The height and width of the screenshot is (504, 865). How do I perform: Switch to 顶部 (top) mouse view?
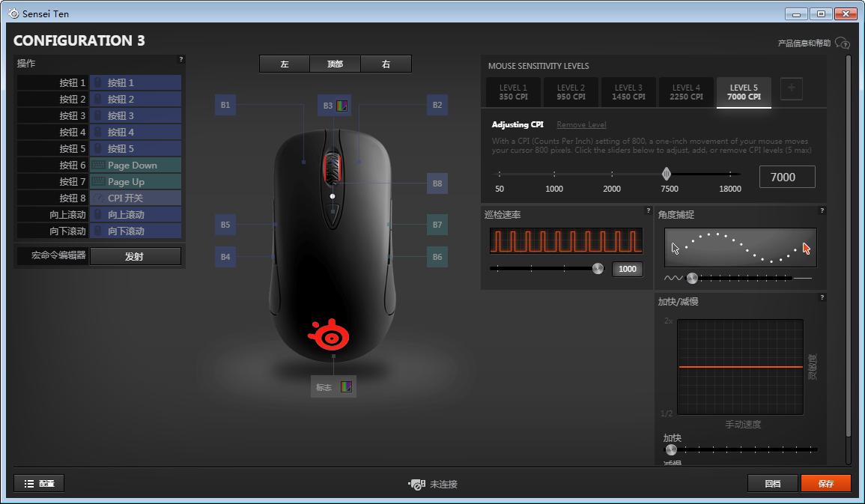pos(335,64)
